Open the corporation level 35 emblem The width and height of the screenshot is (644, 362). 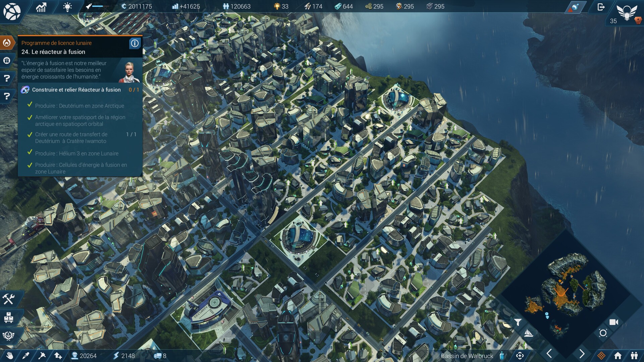pos(626,13)
